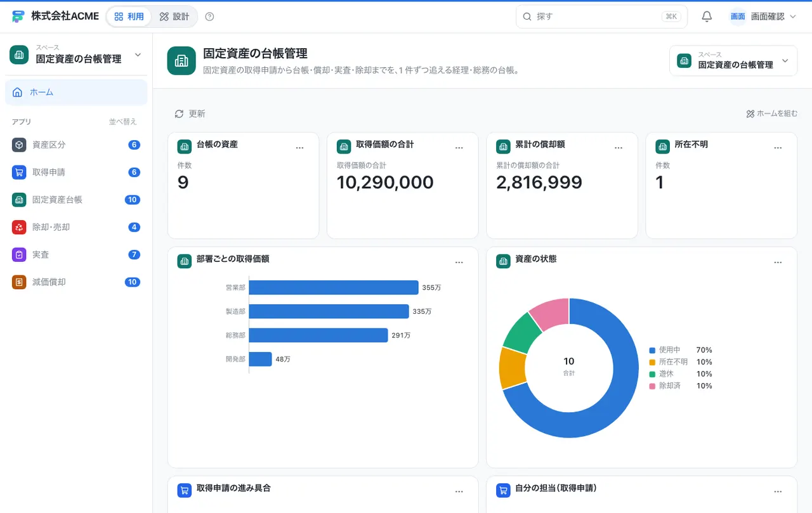This screenshot has width=812, height=513.
Task: Focus the 探す search field
Action: tap(601, 16)
